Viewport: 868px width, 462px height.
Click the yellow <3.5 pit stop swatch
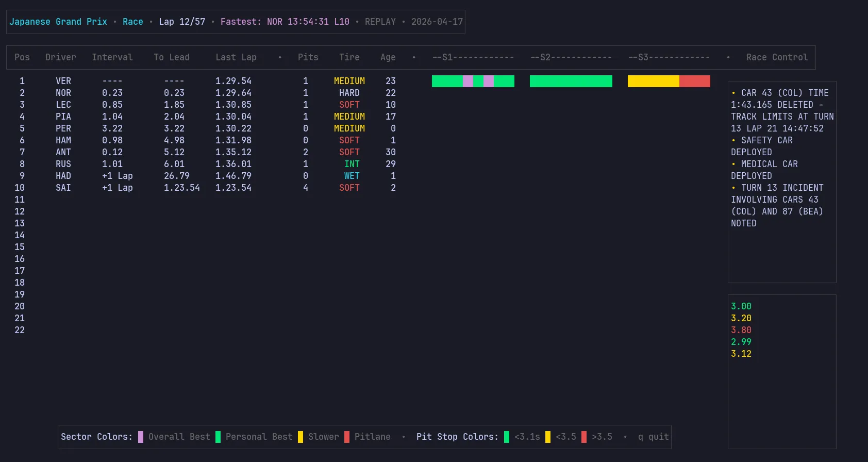pyautogui.click(x=548, y=437)
